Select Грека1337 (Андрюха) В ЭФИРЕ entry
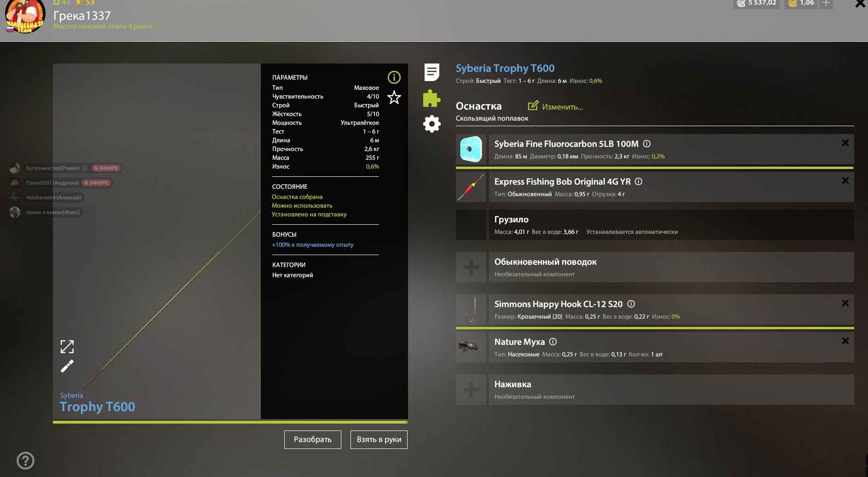 coord(61,183)
